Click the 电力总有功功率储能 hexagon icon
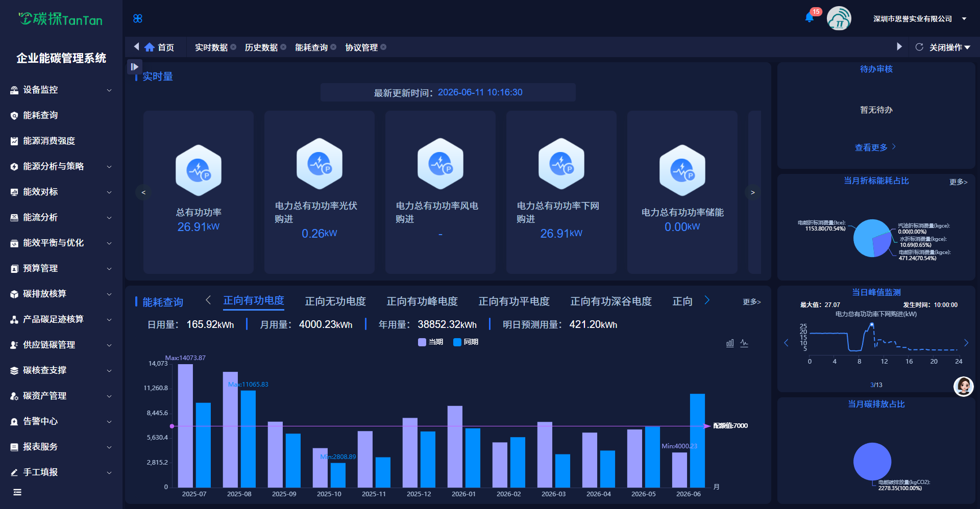 click(x=682, y=170)
